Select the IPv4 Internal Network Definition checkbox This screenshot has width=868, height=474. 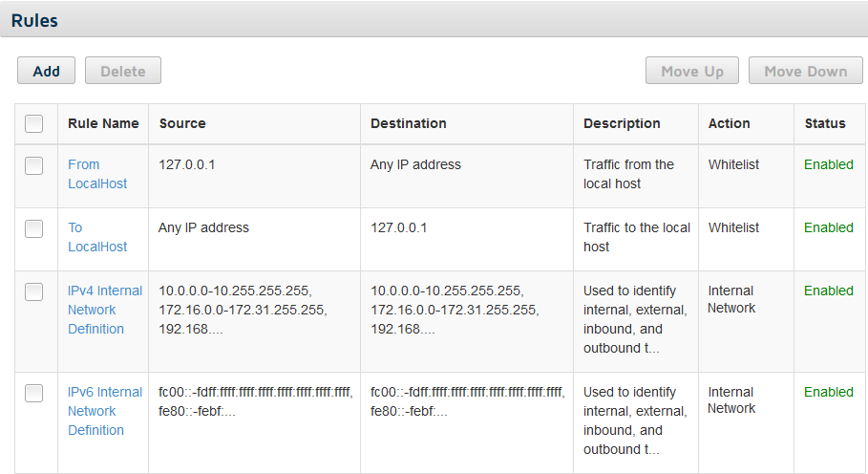[x=33, y=291]
